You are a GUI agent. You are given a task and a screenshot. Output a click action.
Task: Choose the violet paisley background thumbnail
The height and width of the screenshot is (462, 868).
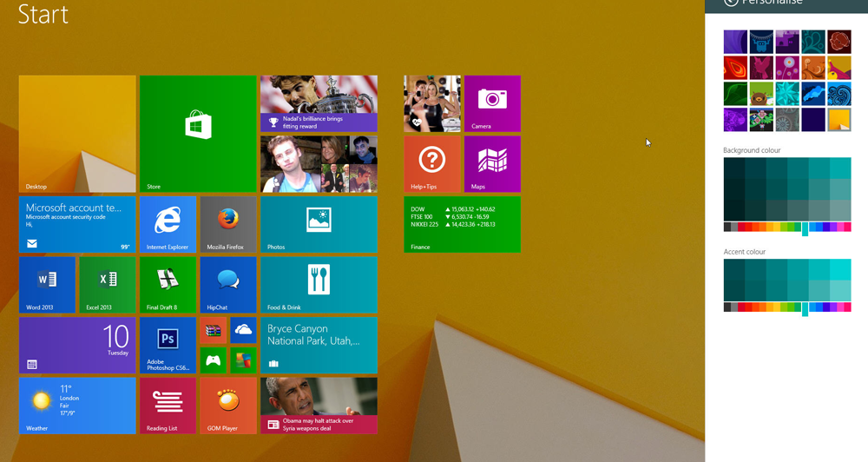click(x=735, y=120)
